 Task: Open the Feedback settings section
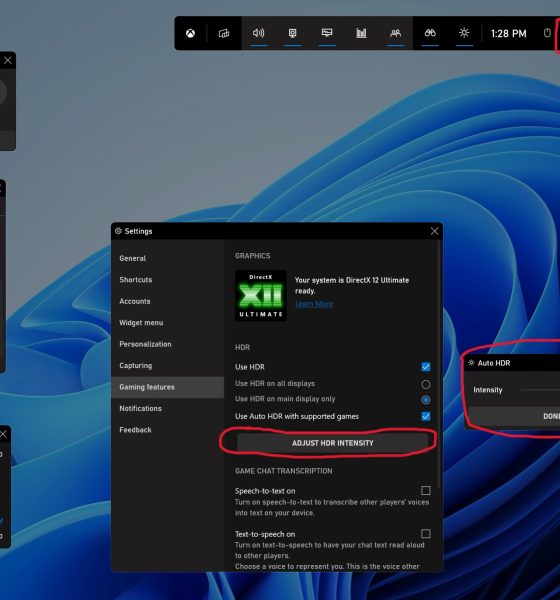[x=168, y=430]
